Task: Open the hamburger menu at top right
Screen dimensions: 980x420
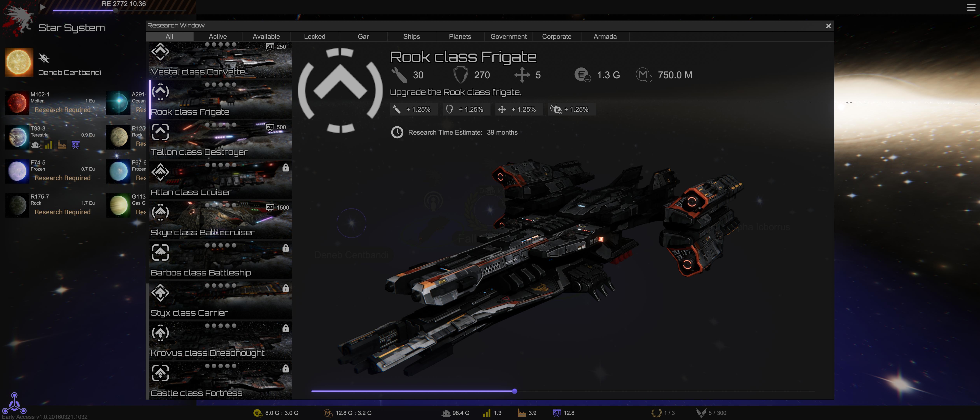Action: click(x=971, y=7)
